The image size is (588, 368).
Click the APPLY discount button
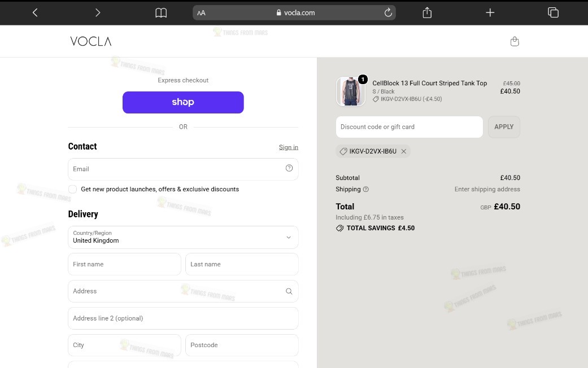click(x=504, y=127)
